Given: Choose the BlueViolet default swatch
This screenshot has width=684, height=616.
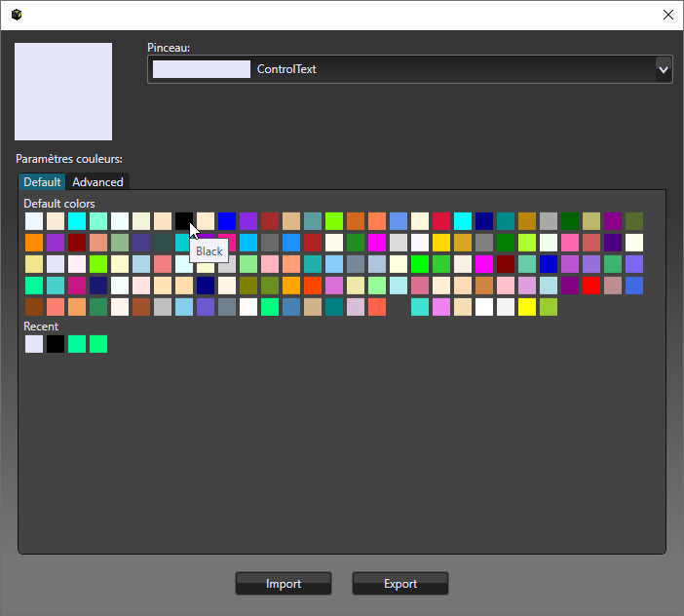Looking at the screenshot, I should click(248, 221).
